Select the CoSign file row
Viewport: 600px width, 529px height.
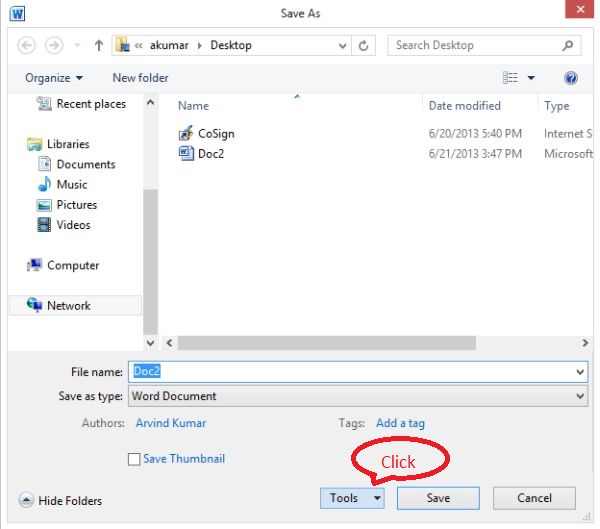(x=385, y=134)
